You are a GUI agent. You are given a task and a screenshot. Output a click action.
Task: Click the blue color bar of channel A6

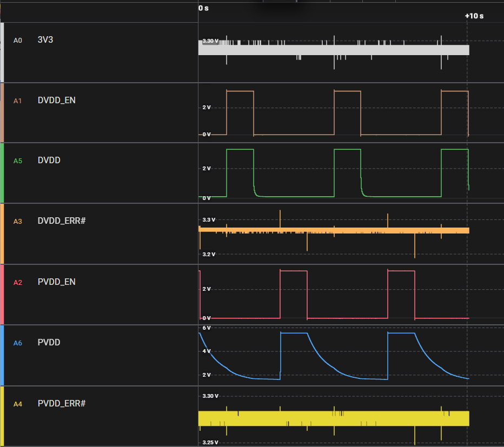(2, 356)
